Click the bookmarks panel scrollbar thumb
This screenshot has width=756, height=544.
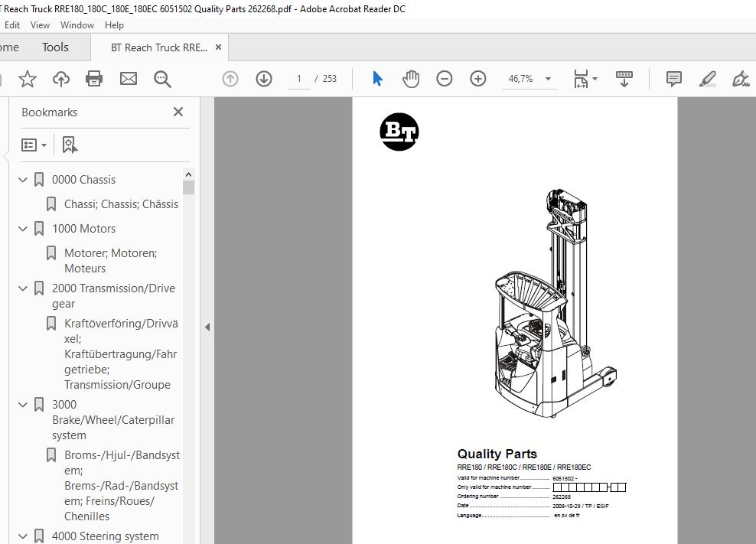click(188, 187)
